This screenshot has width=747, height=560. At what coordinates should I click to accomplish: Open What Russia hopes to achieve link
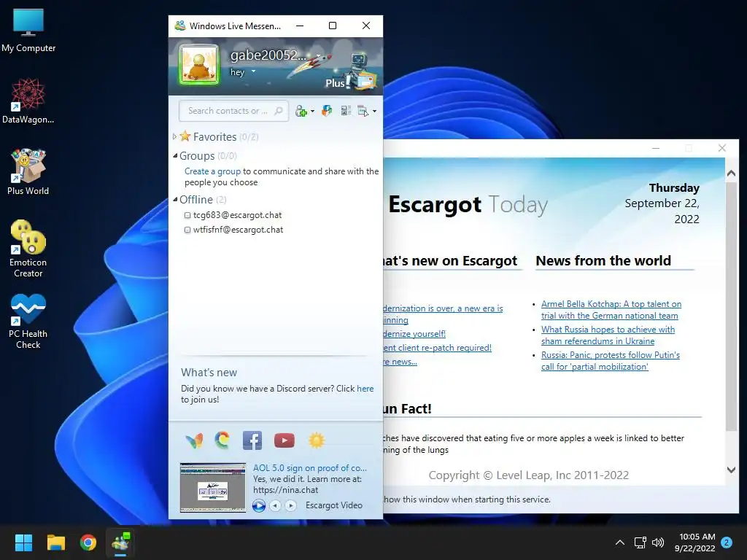(x=608, y=335)
